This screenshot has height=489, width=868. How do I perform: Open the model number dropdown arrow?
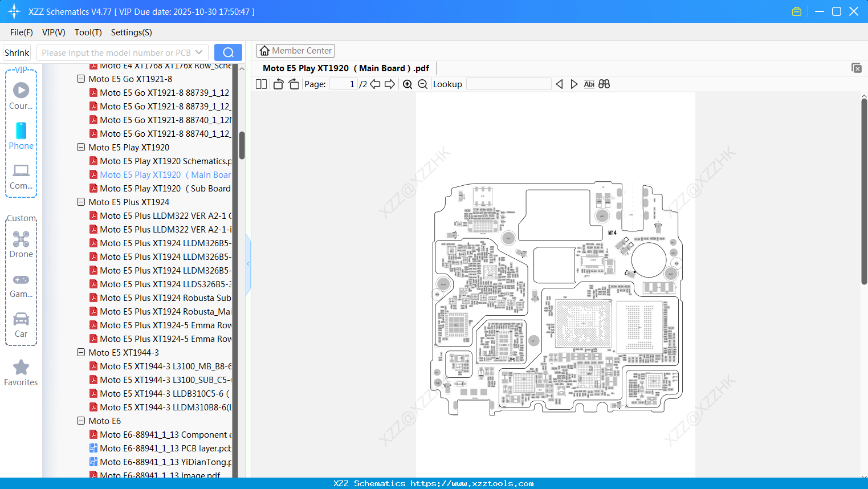pyautogui.click(x=199, y=52)
